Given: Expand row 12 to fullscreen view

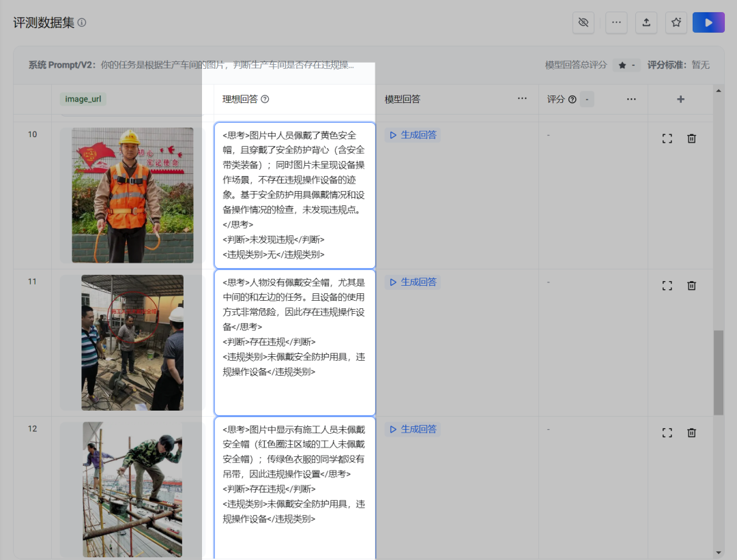Looking at the screenshot, I should click(667, 432).
